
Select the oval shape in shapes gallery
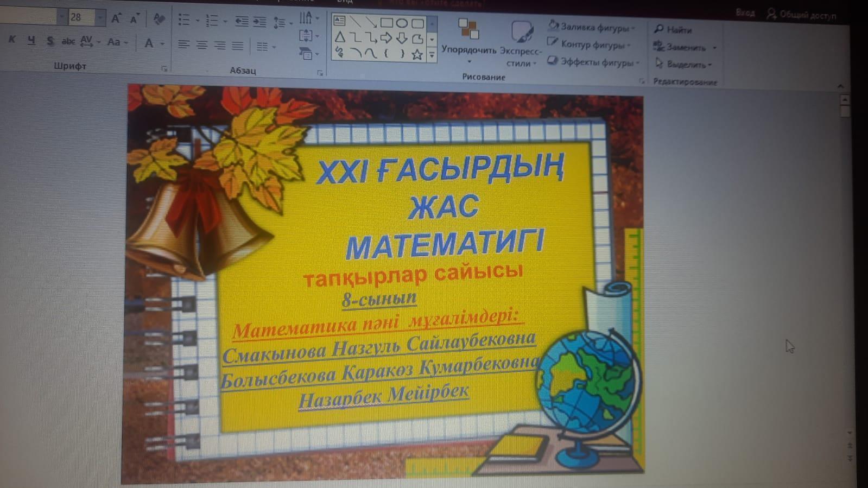click(x=402, y=23)
